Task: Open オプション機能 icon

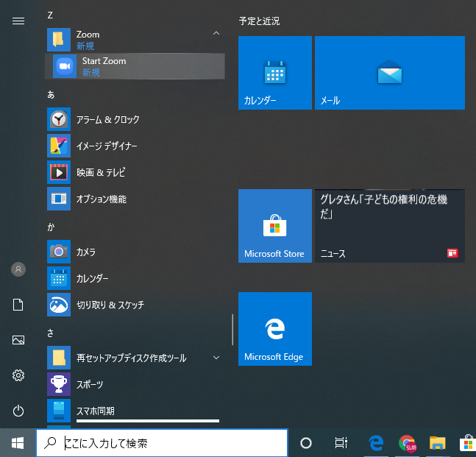Action: 59,199
